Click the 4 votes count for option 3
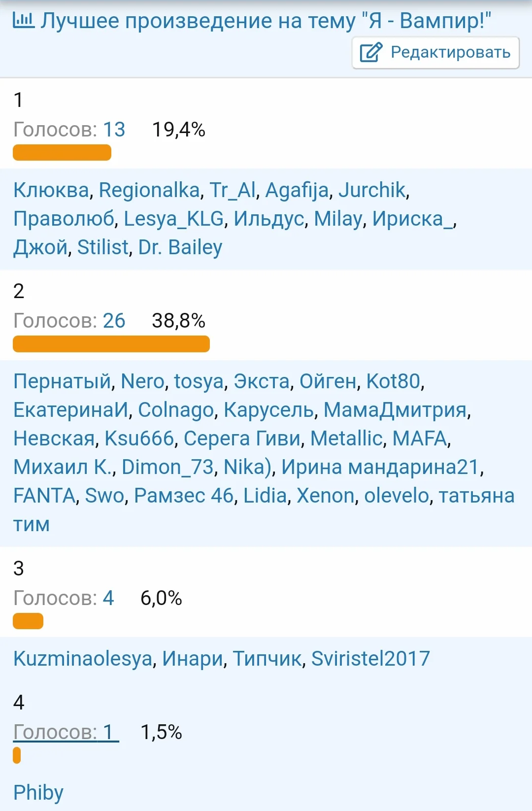532x811 pixels. click(108, 598)
